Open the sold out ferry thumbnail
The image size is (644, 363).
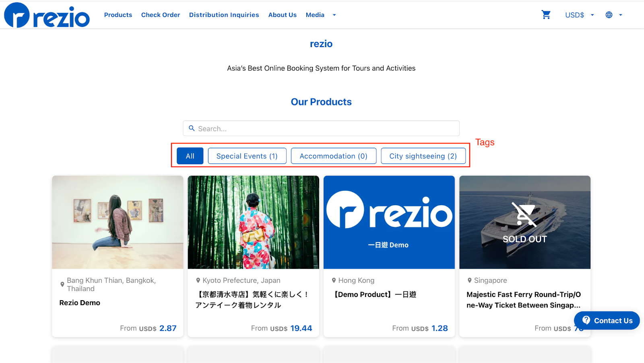[525, 222]
